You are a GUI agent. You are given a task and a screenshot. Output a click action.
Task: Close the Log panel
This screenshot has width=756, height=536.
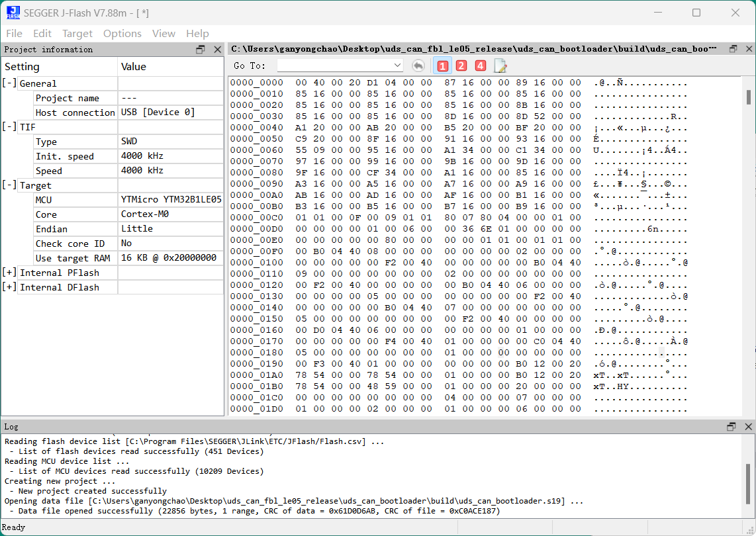pos(748,427)
